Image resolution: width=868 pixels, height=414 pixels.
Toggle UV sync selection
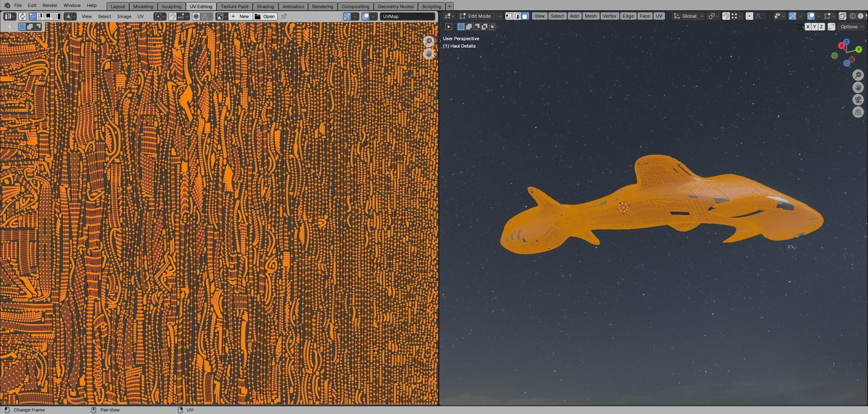[x=22, y=16]
